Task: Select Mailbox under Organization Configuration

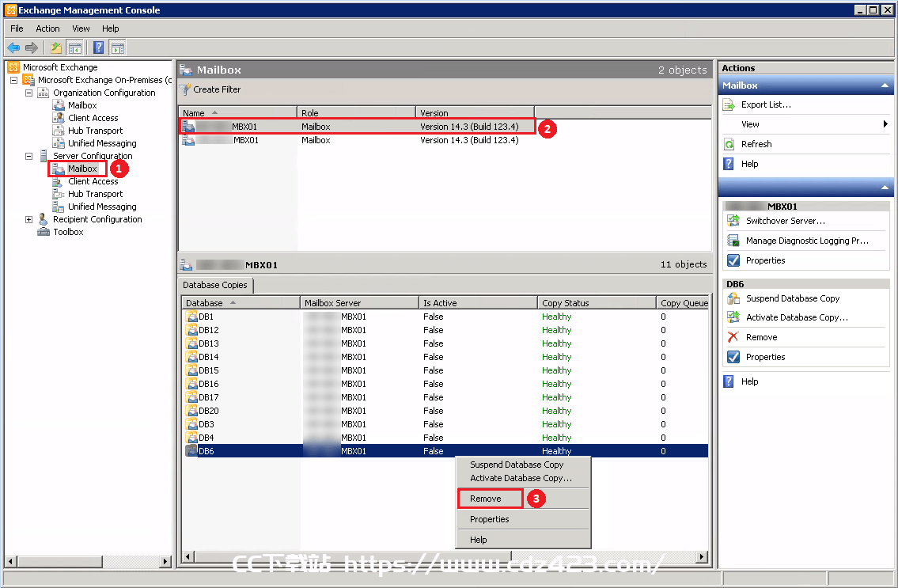Action: coord(82,105)
